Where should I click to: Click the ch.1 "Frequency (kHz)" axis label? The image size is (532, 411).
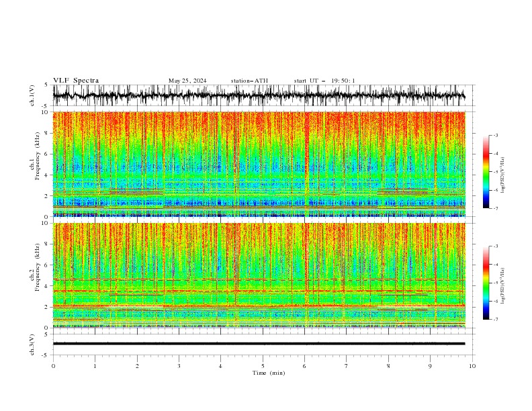pyautogui.click(x=38, y=156)
